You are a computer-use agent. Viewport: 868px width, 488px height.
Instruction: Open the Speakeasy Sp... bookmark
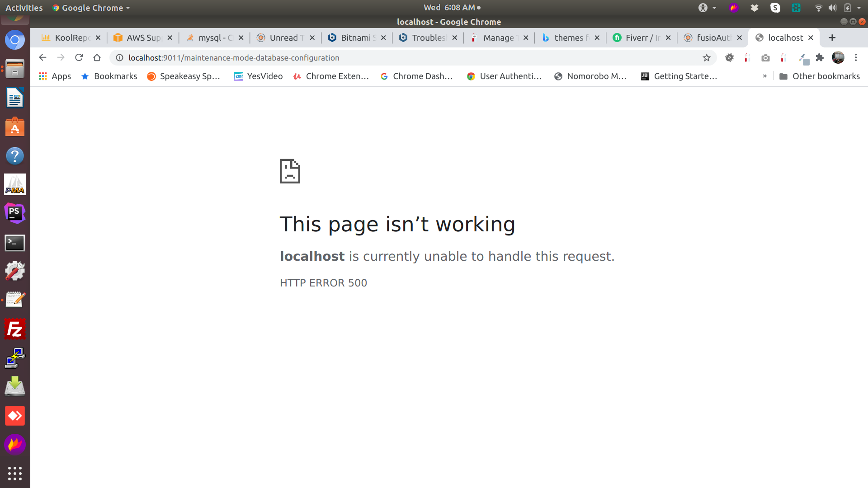pos(184,76)
